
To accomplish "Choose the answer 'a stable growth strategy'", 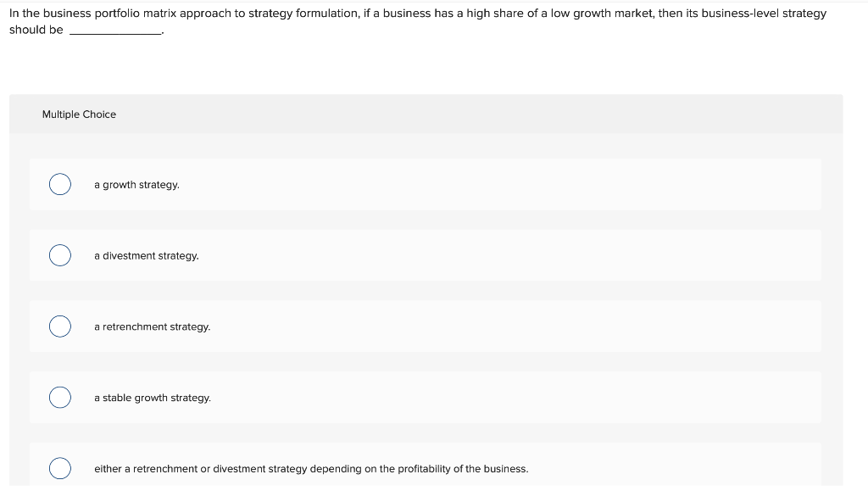I will pyautogui.click(x=153, y=397).
